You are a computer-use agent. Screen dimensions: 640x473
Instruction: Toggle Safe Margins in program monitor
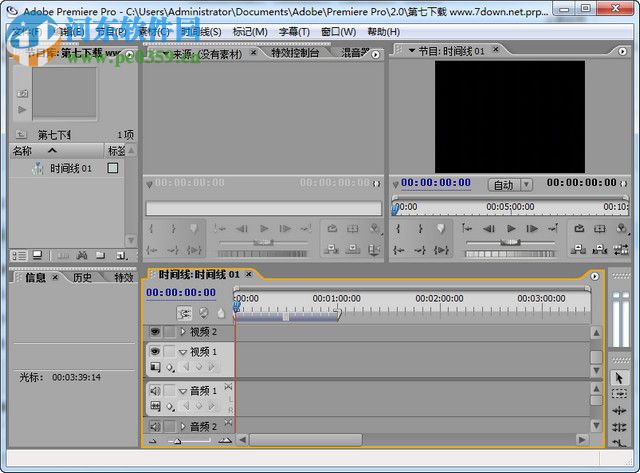pos(600,229)
